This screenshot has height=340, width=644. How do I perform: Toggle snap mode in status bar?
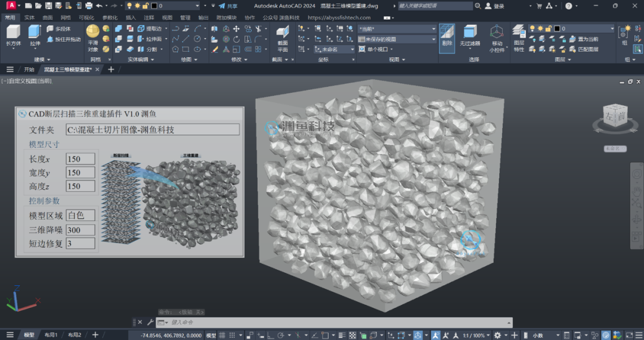click(232, 335)
